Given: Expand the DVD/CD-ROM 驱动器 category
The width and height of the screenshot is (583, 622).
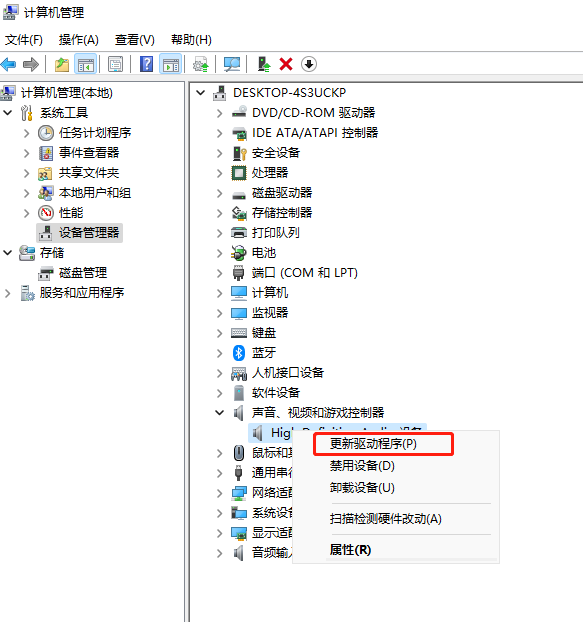Looking at the screenshot, I should [x=219, y=113].
